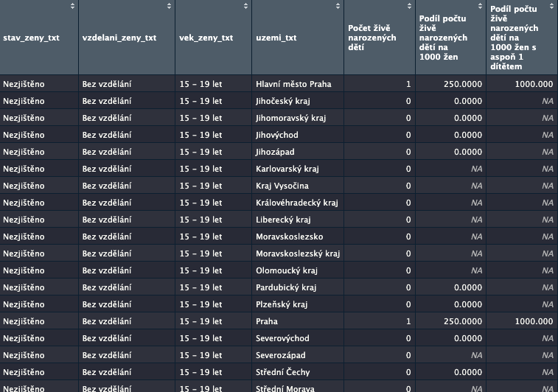This screenshot has width=558, height=392.
Task: Click the vzdelani_zeny_txt header label
Action: tap(119, 38)
